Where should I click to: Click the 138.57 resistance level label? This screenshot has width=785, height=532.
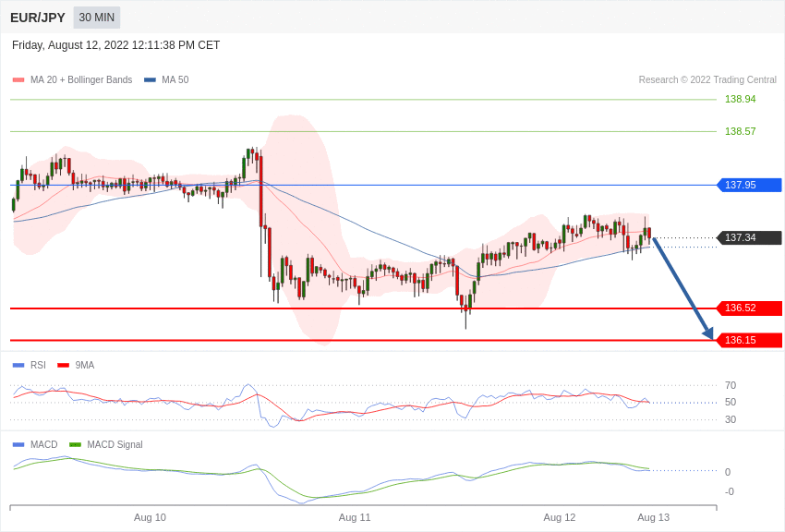740,131
